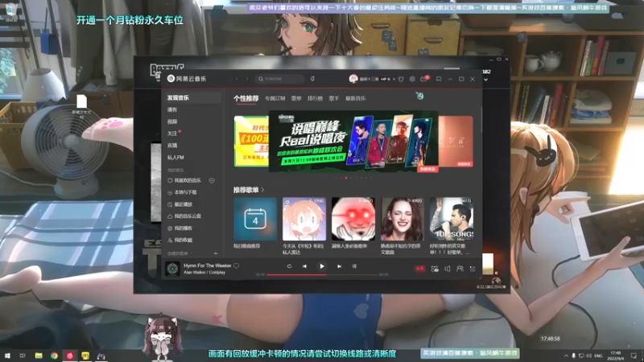Switch to the 最新音乐 tab

click(x=355, y=98)
